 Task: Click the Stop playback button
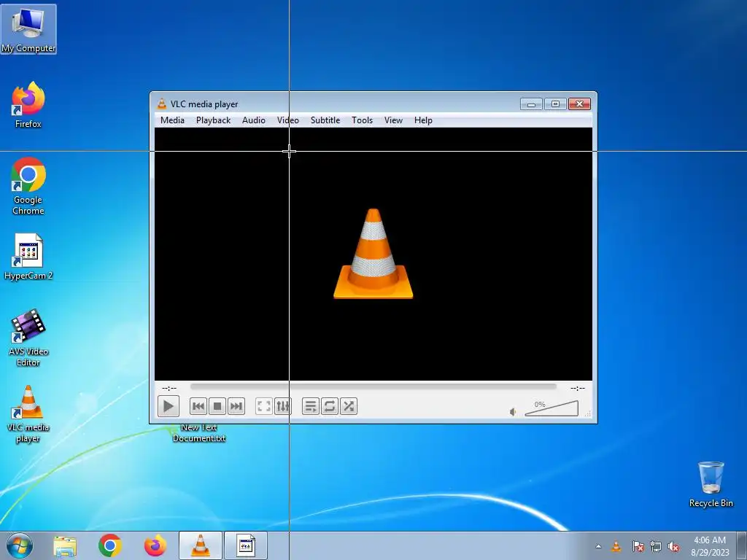(x=217, y=406)
